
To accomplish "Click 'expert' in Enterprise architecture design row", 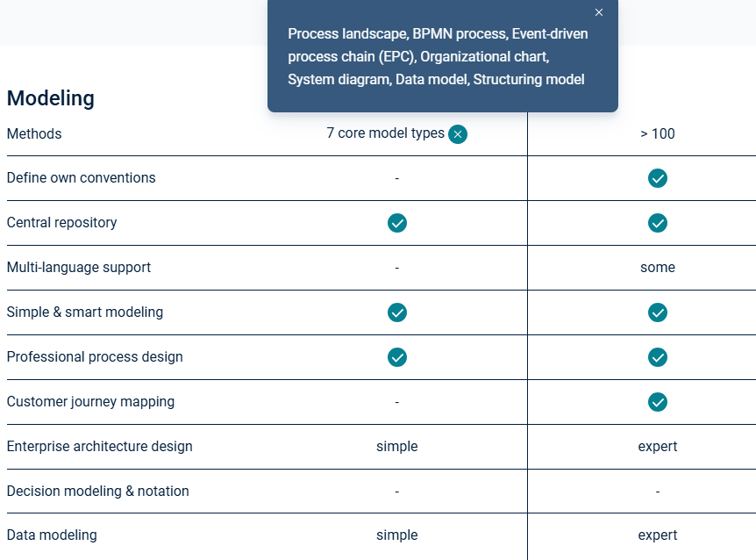I will [x=658, y=447].
